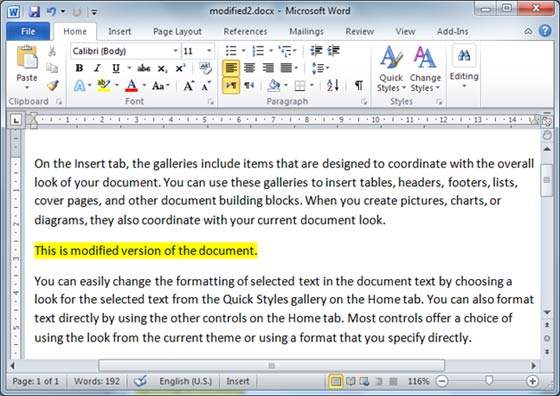560x396 pixels.
Task: Click the Paste clipboard icon
Action: pos(27,58)
